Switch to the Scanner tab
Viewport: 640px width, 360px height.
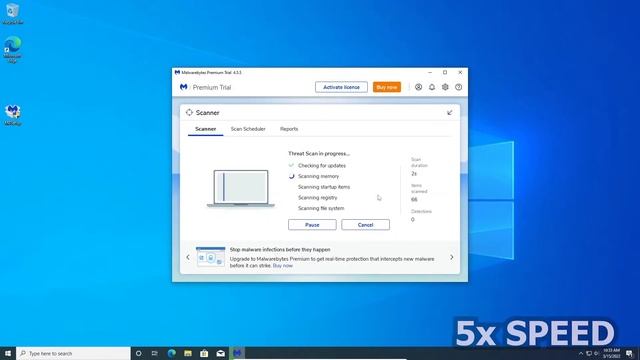coord(205,129)
